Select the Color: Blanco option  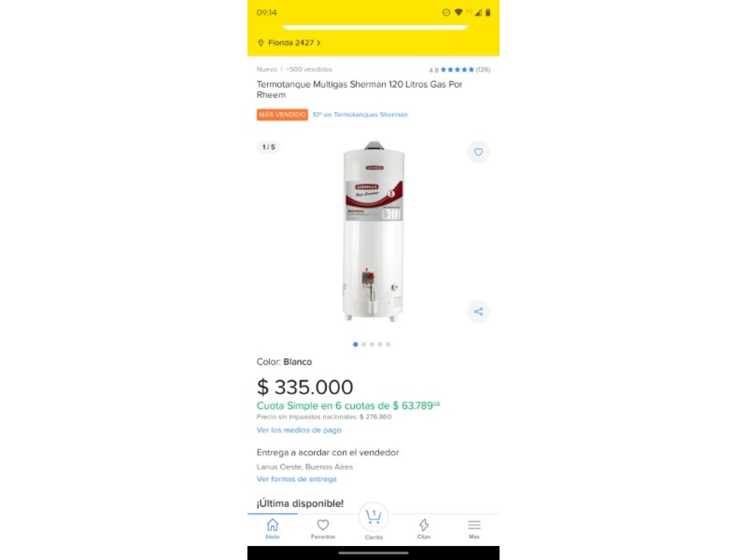284,362
